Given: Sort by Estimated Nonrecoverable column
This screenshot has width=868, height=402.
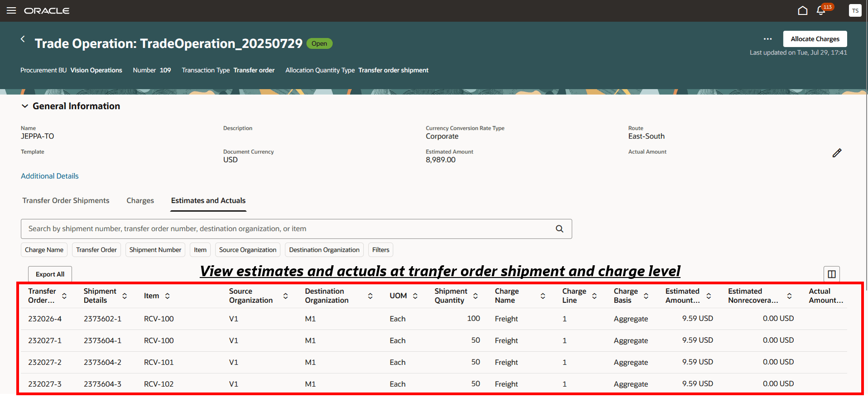Looking at the screenshot, I should pyautogui.click(x=789, y=296).
